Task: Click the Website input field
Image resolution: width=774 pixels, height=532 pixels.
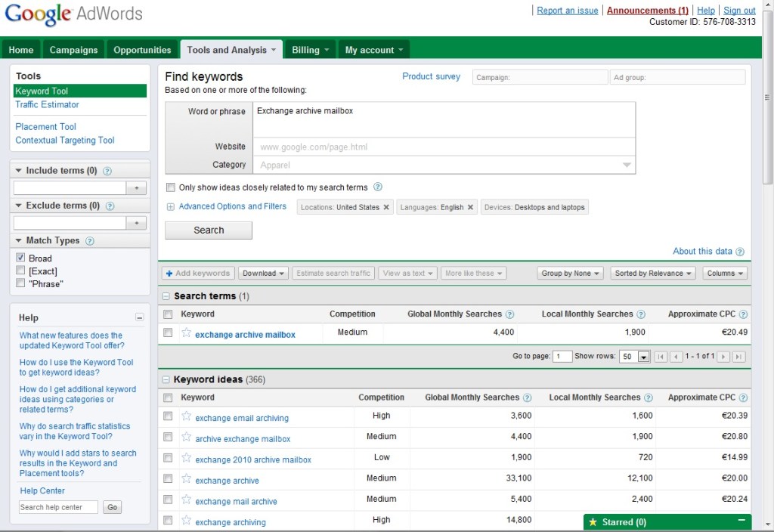Action: coord(444,147)
